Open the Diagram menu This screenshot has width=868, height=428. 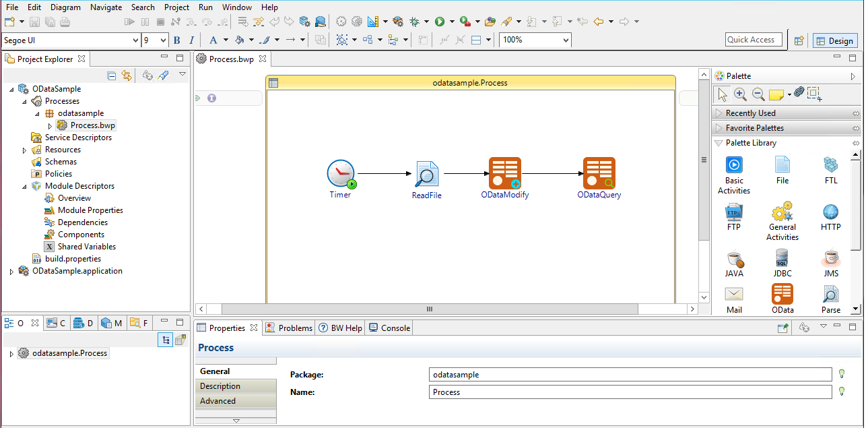click(65, 7)
